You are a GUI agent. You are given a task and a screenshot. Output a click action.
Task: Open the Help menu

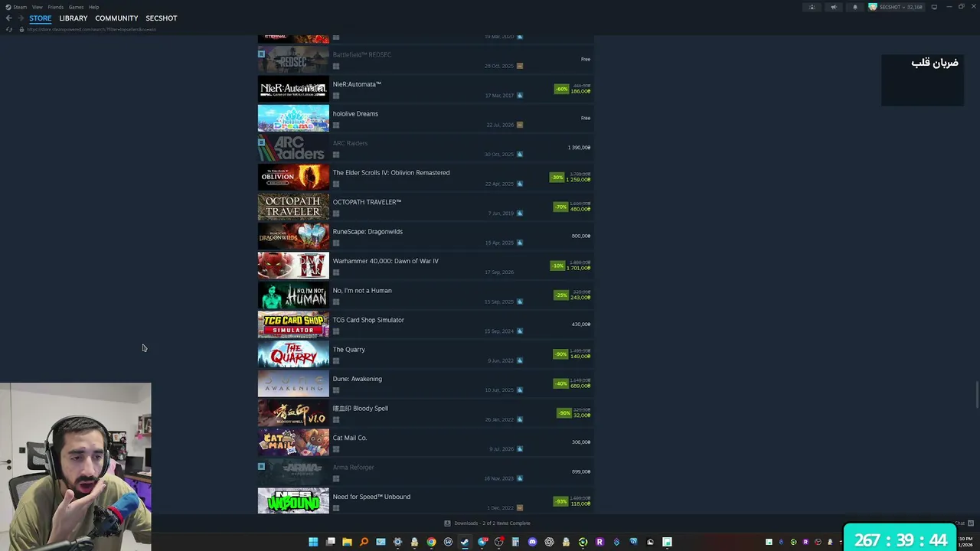(93, 7)
